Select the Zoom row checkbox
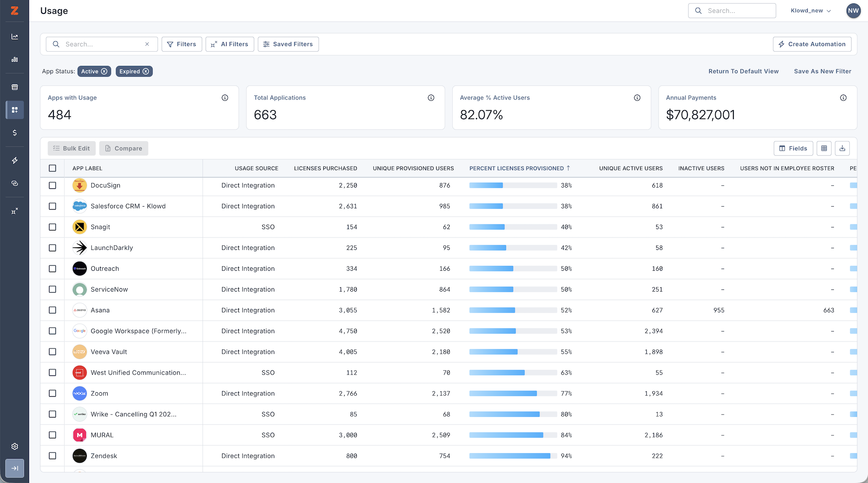The height and width of the screenshot is (483, 868). [53, 393]
